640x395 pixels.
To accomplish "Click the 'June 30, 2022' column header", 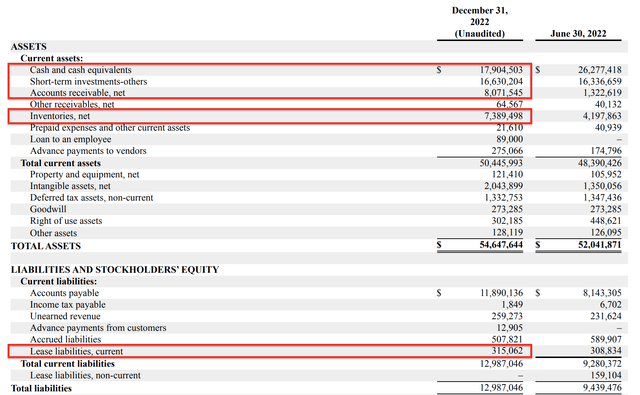I will tap(578, 34).
